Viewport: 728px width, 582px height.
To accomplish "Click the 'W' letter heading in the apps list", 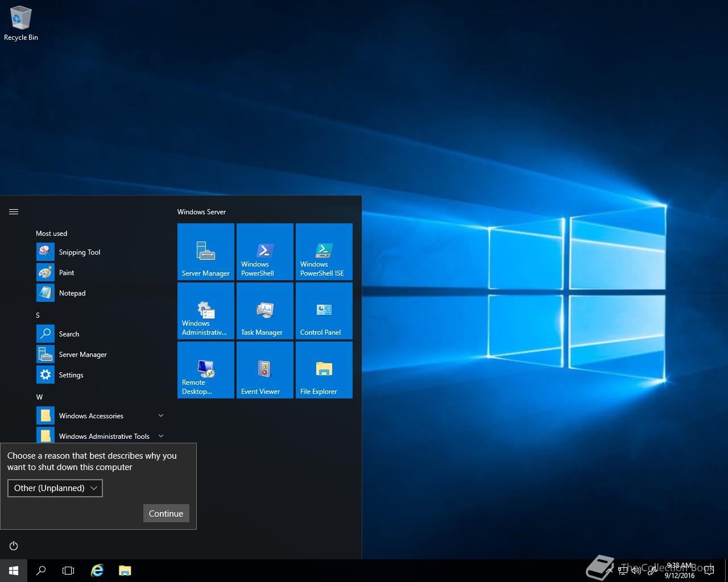I will click(x=39, y=397).
